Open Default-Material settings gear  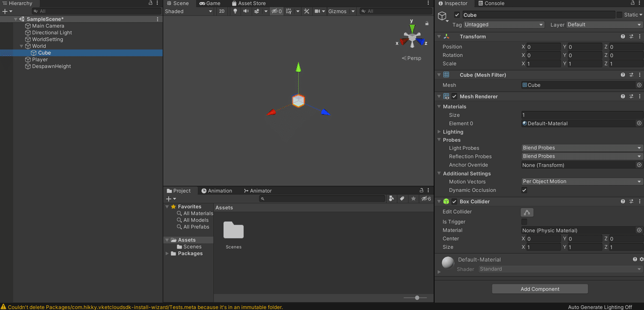[x=642, y=259]
